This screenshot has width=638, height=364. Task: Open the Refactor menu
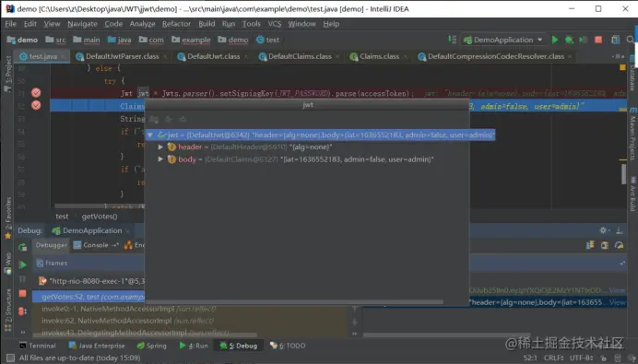(x=176, y=24)
